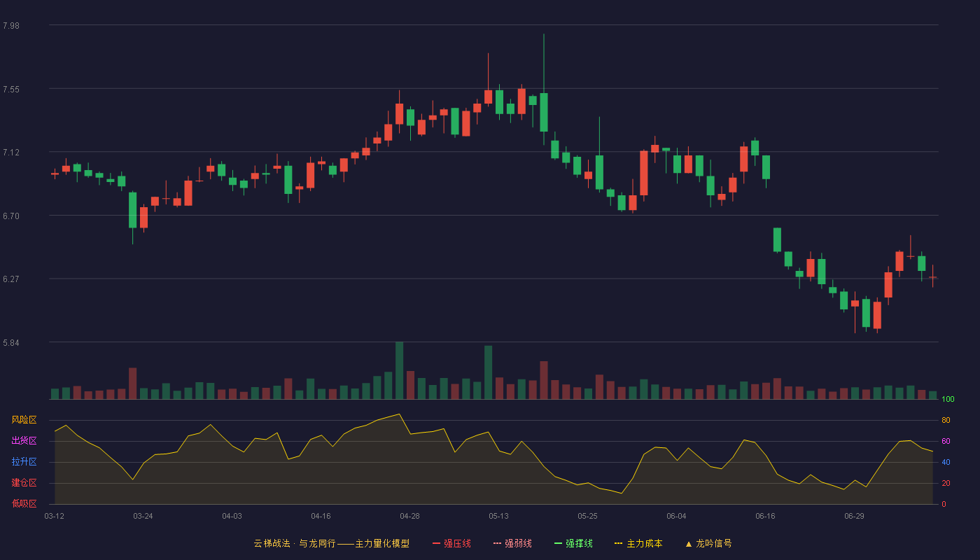Image resolution: width=980 pixels, height=560 pixels.
Task: Toggle the 主力成本 legend entry
Action: (x=638, y=543)
